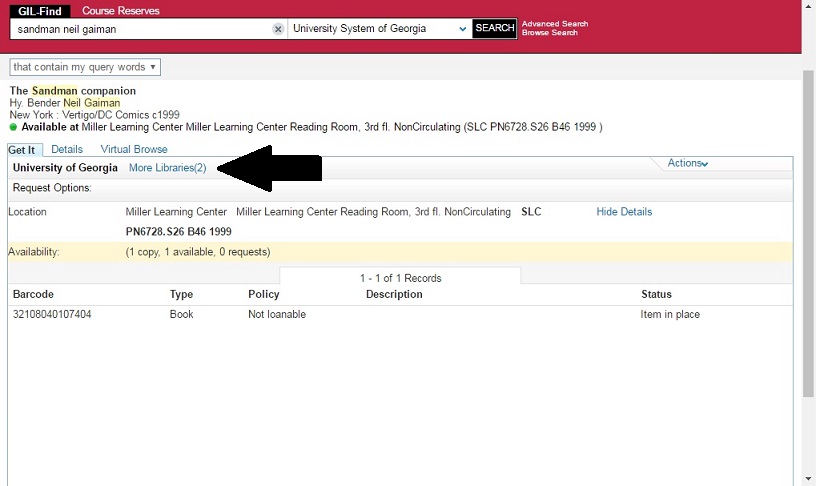
Task: Click inside the search query field
Action: (x=140, y=29)
